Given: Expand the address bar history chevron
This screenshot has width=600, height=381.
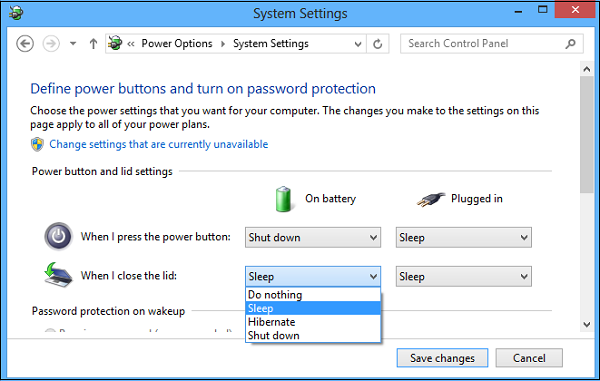Looking at the screenshot, I should [x=358, y=44].
